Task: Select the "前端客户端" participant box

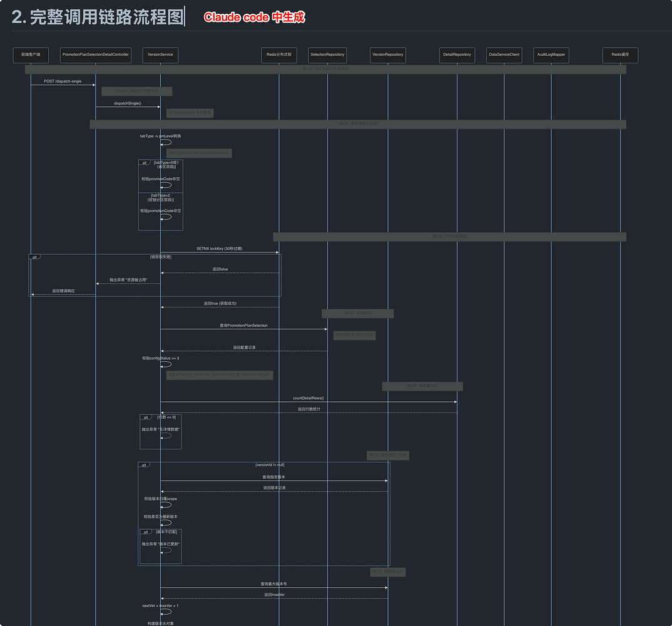Action: coord(31,55)
